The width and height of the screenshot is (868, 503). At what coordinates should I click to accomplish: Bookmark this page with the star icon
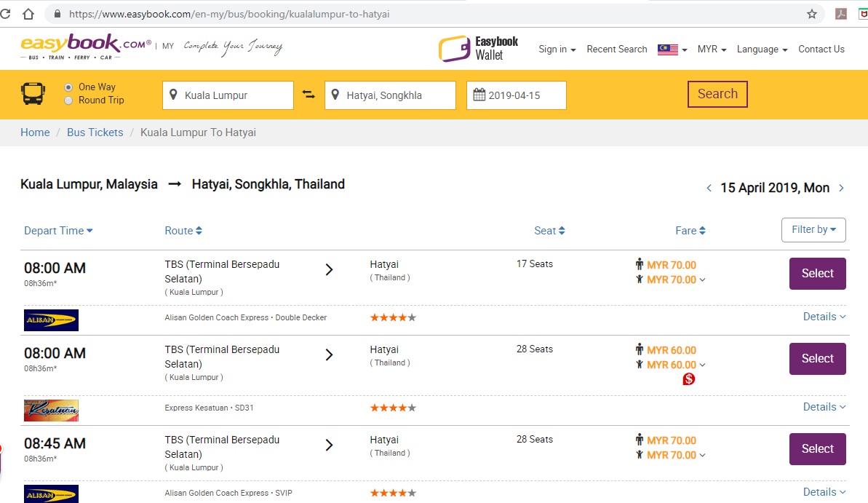pyautogui.click(x=811, y=14)
